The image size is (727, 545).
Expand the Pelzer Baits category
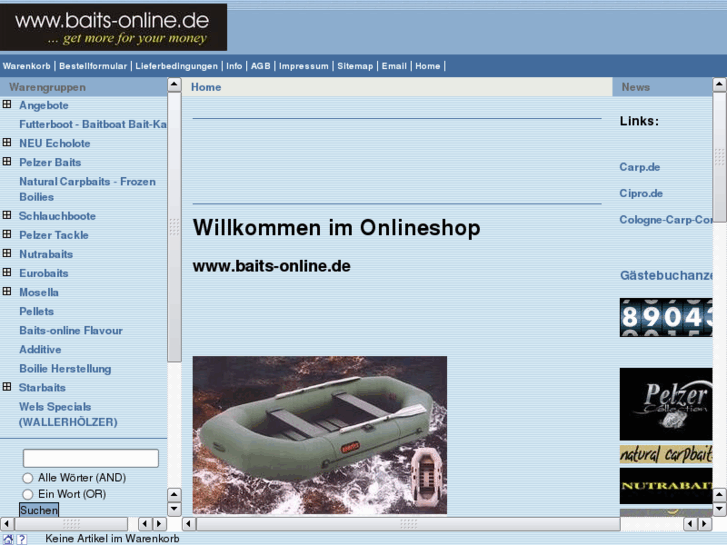coord(7,161)
